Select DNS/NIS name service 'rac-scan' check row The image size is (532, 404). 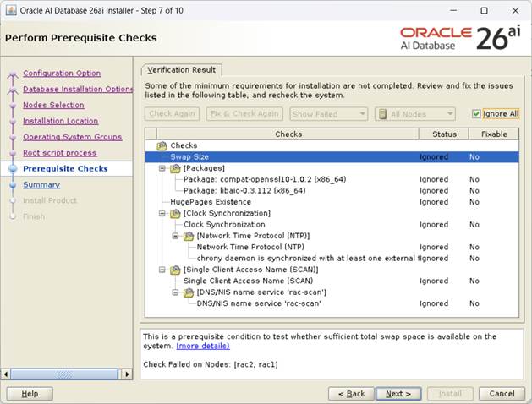click(x=332, y=303)
